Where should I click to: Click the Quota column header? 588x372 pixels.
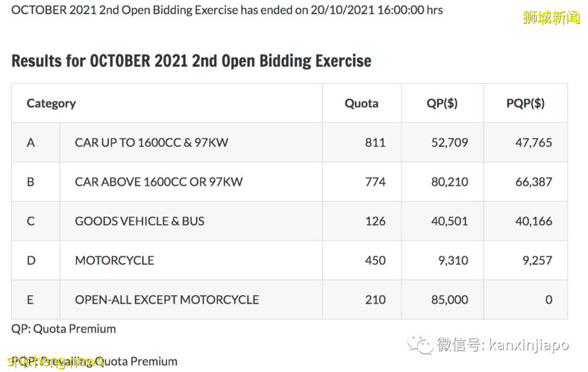click(361, 103)
